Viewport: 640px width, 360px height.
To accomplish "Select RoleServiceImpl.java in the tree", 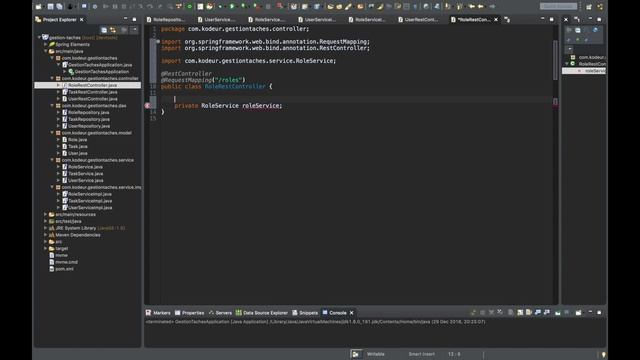I will click(x=89, y=194).
